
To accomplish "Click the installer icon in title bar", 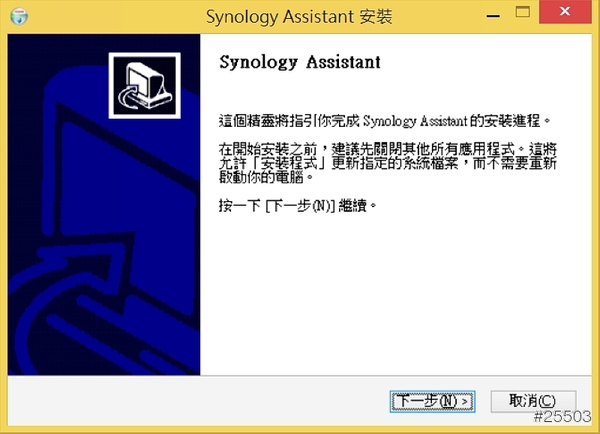I will 19,16.
